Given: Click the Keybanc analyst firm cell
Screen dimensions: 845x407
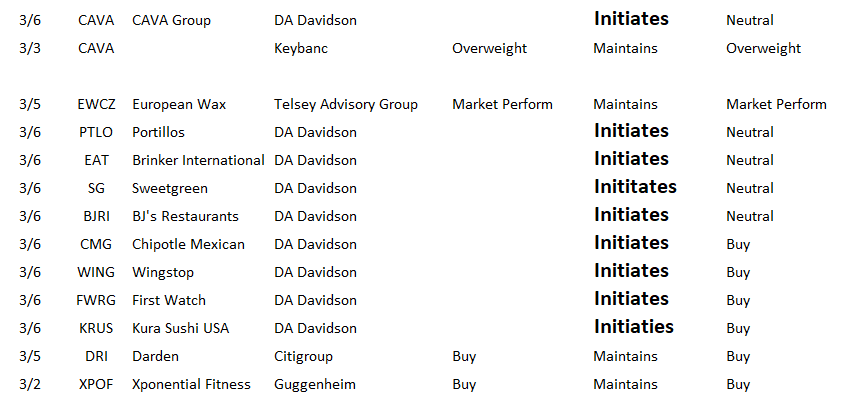Looking at the screenshot, I should coord(301,49).
